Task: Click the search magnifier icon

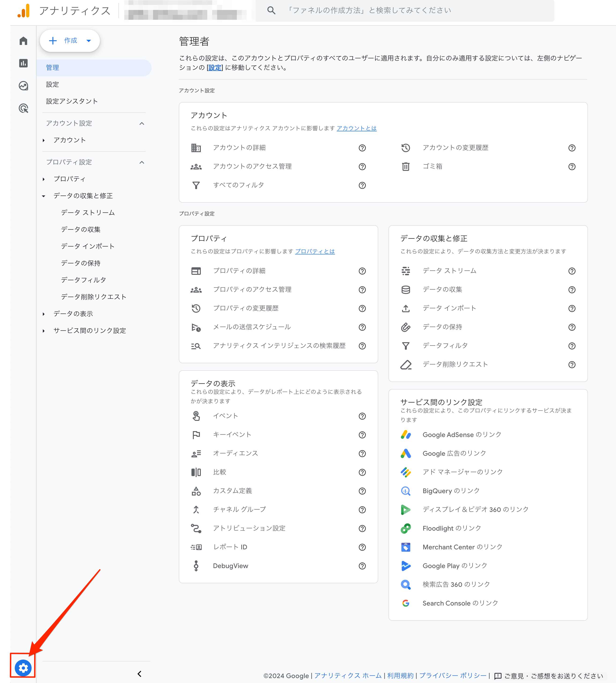Action: coord(271,11)
